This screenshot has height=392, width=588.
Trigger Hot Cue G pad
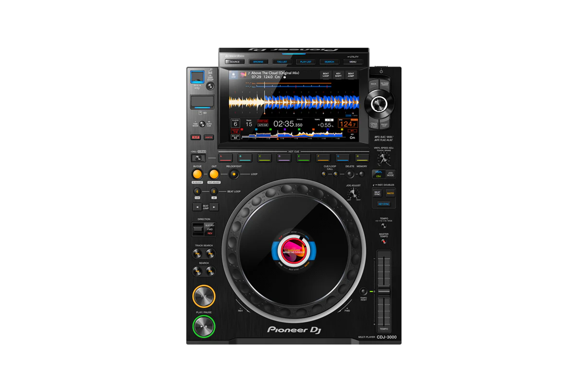pyautogui.click(x=343, y=158)
